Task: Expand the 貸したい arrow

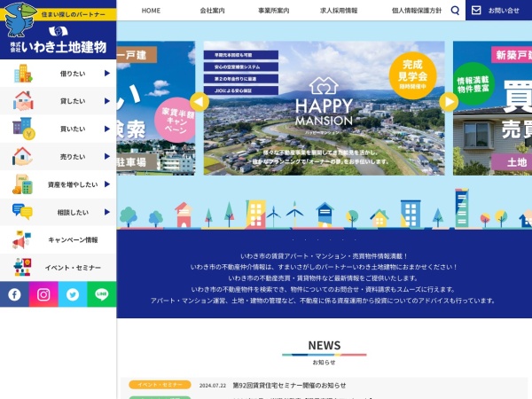Action: point(107,101)
